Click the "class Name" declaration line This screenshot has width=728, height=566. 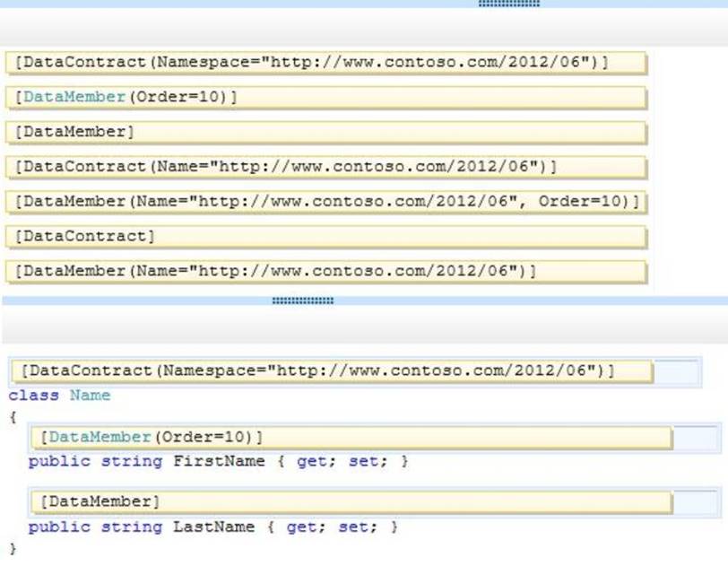point(60,396)
